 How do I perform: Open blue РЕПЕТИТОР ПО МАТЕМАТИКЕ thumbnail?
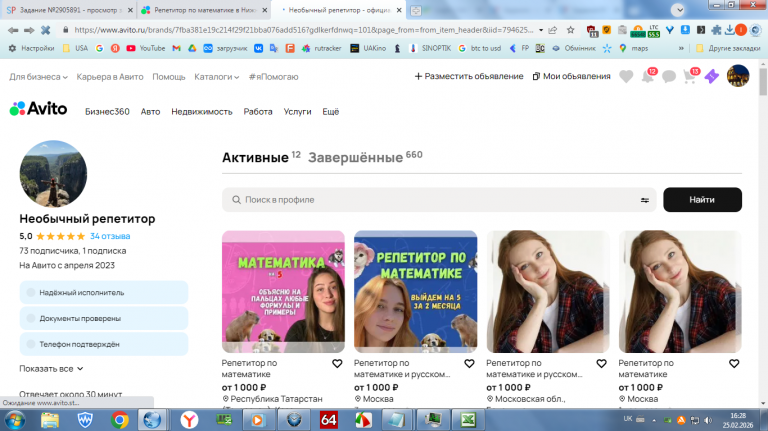pos(415,291)
